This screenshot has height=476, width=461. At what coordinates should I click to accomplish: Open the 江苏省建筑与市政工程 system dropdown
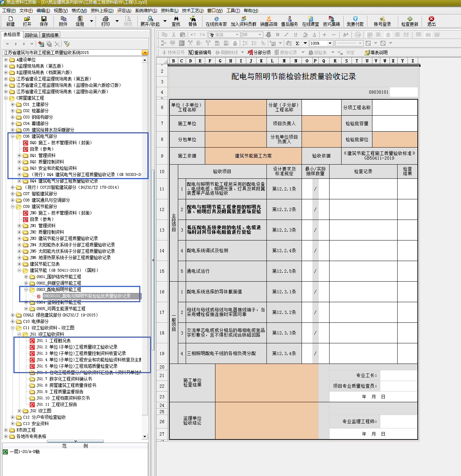[x=145, y=52]
